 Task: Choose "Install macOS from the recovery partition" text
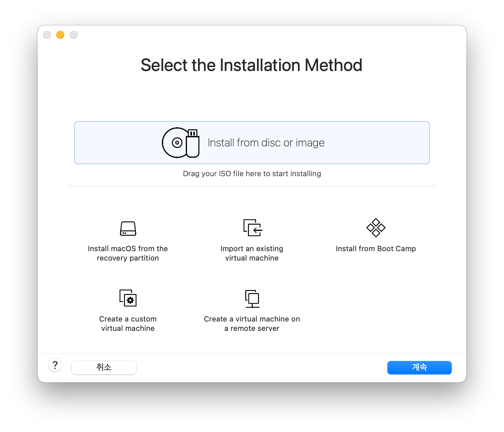pos(128,253)
